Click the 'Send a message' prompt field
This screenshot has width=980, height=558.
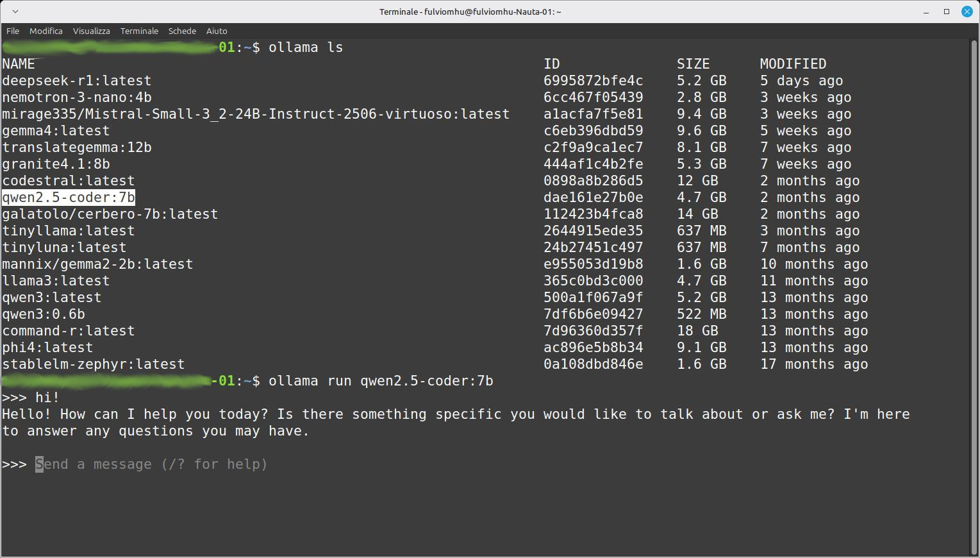[151, 464]
